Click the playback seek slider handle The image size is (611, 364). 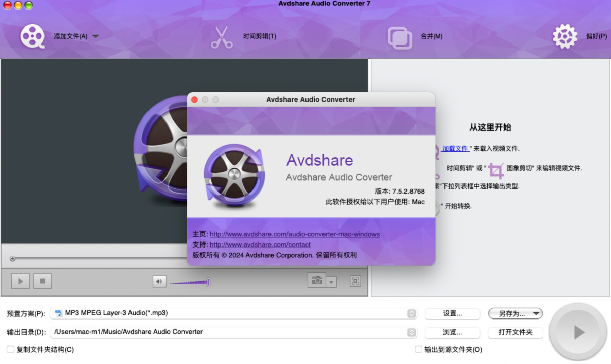[x=13, y=259]
